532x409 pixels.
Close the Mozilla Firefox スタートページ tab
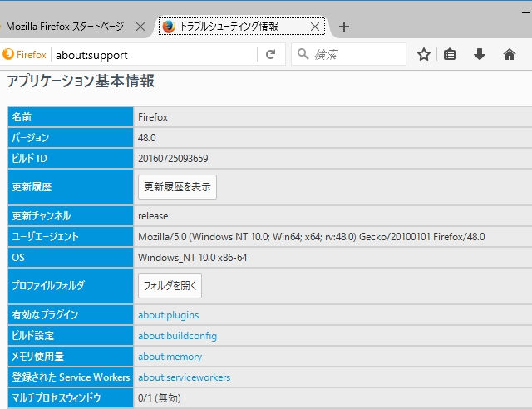[140, 27]
